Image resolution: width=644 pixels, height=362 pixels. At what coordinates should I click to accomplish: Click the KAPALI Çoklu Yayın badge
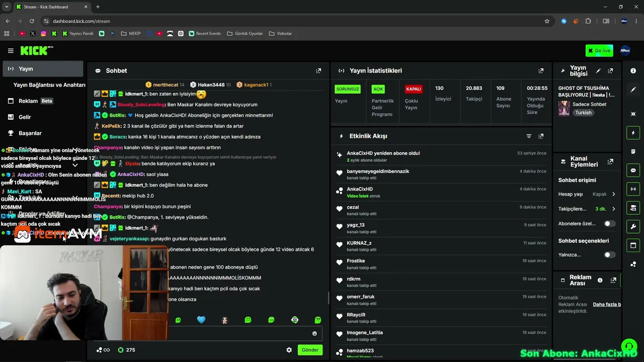[x=413, y=89]
